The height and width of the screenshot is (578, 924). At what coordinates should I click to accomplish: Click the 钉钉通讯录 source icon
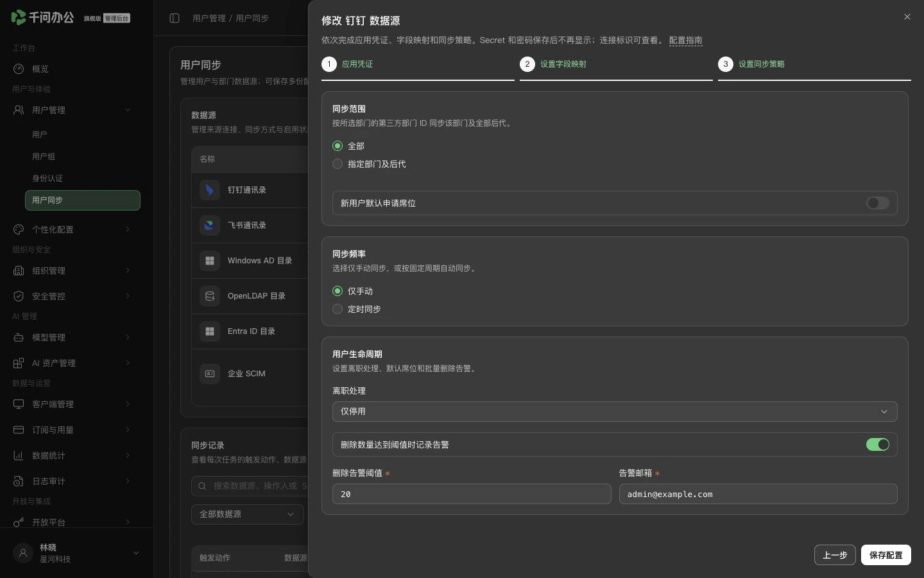[210, 190]
